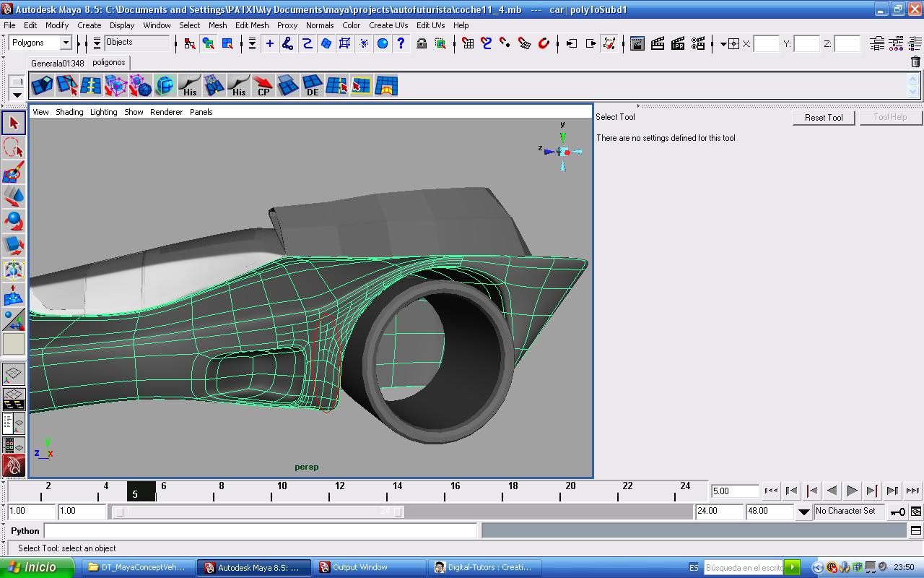
Task: Toggle snap to grids
Action: pos(468,43)
